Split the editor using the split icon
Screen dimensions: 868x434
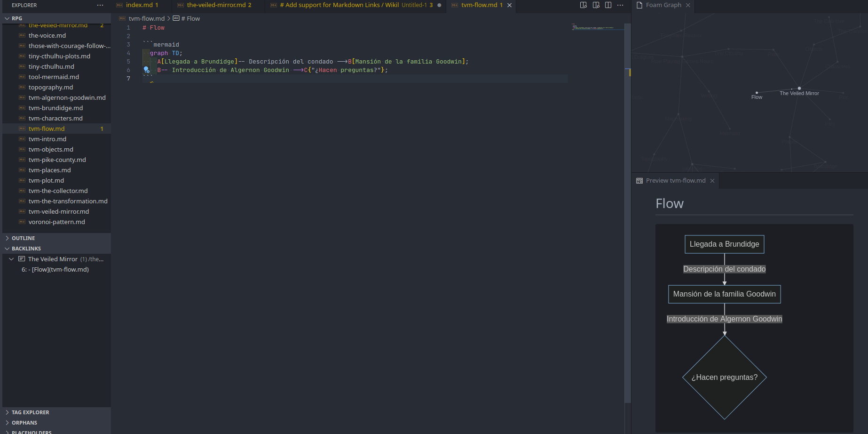608,5
